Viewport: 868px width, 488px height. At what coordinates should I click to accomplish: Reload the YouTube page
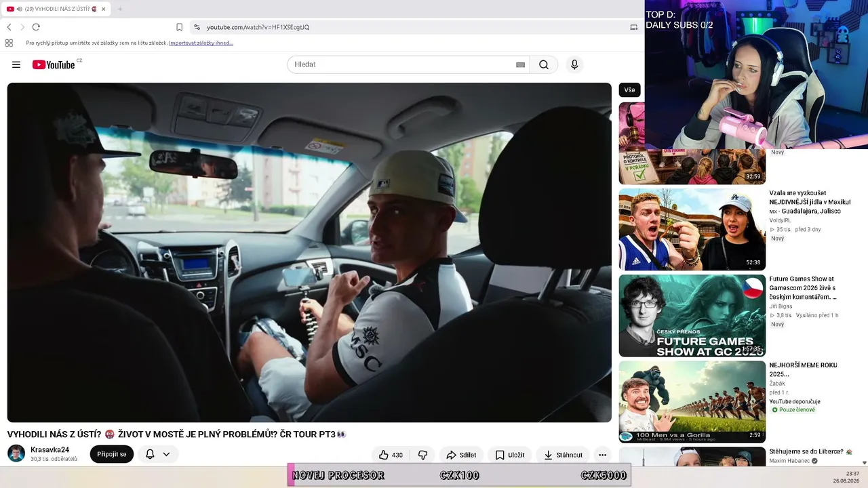click(36, 27)
